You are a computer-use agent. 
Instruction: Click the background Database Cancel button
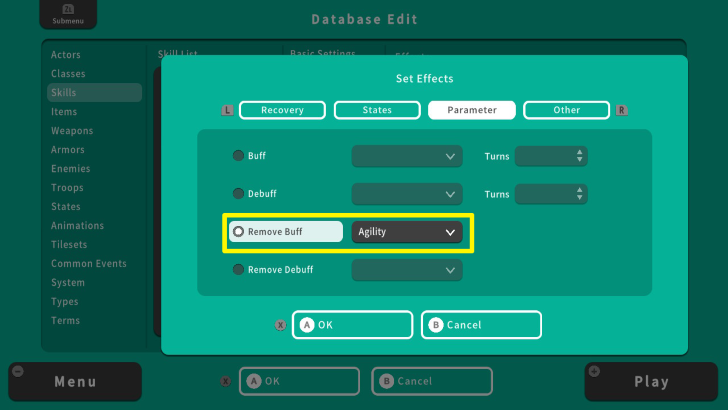click(432, 381)
